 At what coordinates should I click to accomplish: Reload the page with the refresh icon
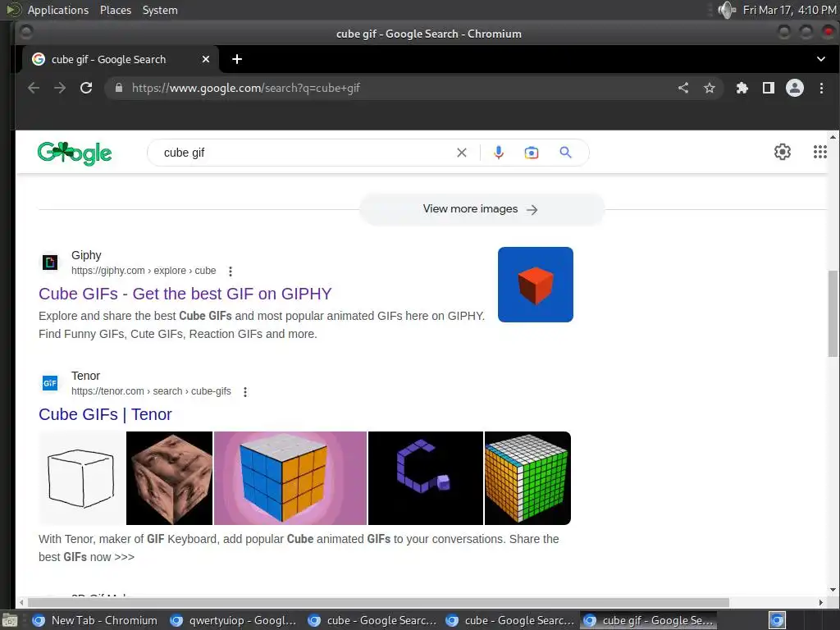(x=86, y=88)
